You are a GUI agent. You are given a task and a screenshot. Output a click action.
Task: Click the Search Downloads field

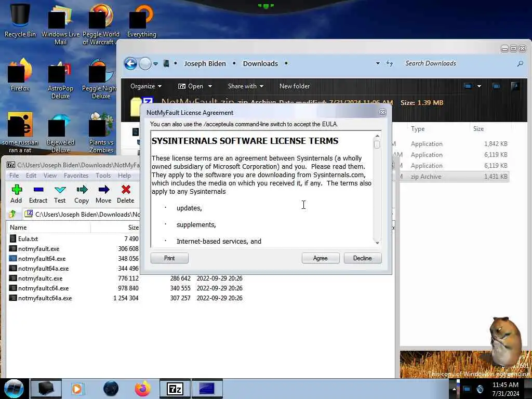460,63
